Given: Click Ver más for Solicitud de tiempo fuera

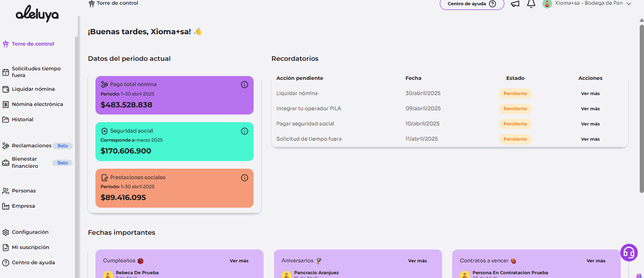Looking at the screenshot, I should pos(590,139).
